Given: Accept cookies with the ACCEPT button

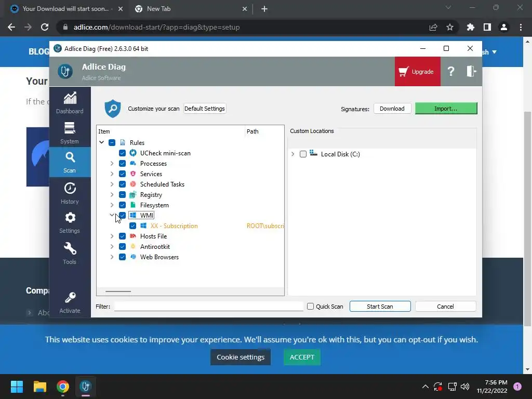Looking at the screenshot, I should point(302,357).
